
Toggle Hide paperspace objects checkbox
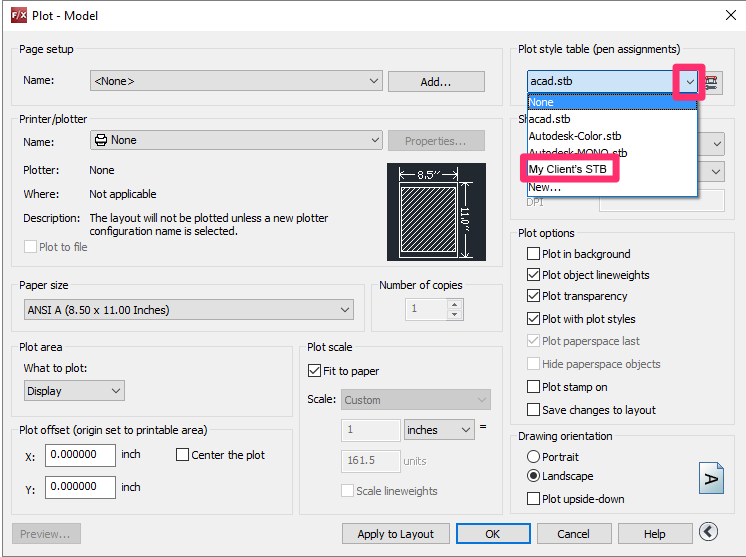pos(533,363)
